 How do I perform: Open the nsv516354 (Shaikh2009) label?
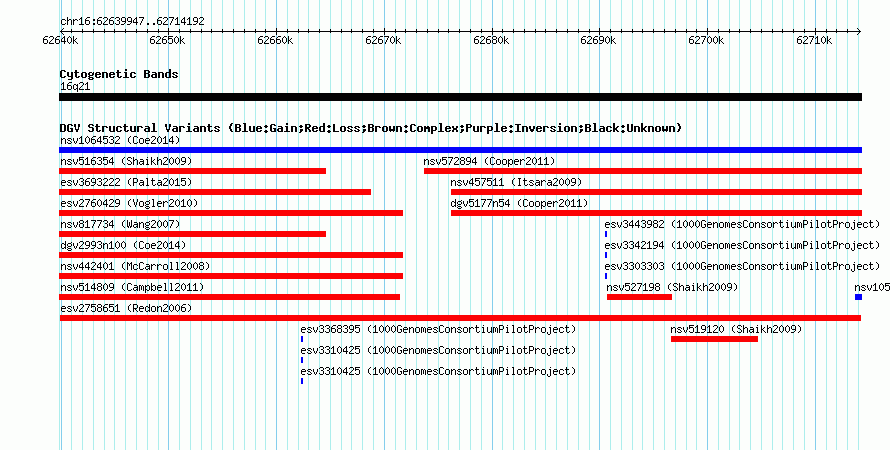pyautogui.click(x=126, y=161)
